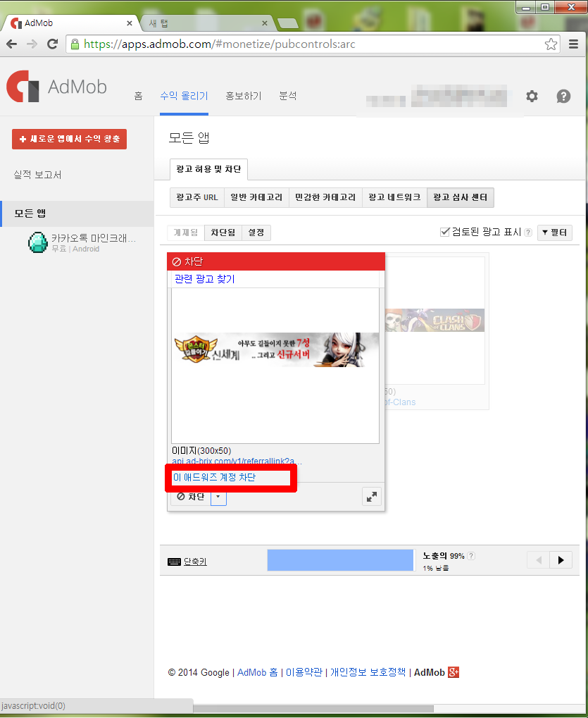Select the 차단됨 filter tab
This screenshot has width=588, height=718.
click(x=223, y=233)
